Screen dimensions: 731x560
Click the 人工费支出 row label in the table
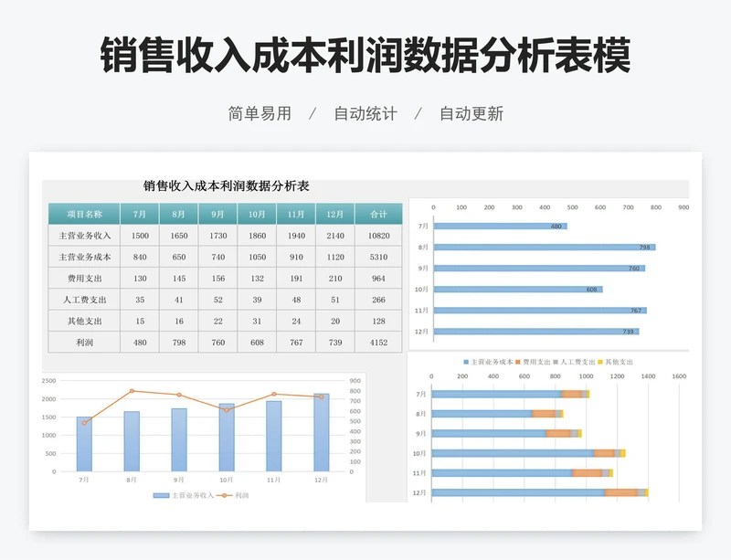pyautogui.click(x=84, y=300)
